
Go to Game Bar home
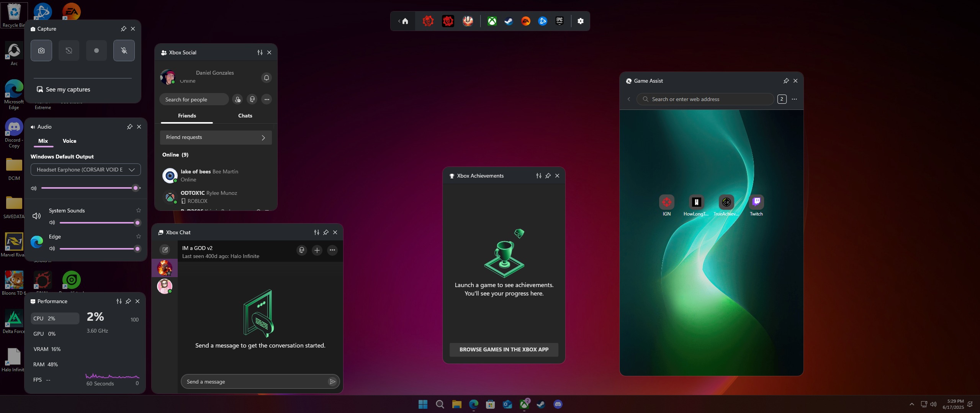pos(405,21)
